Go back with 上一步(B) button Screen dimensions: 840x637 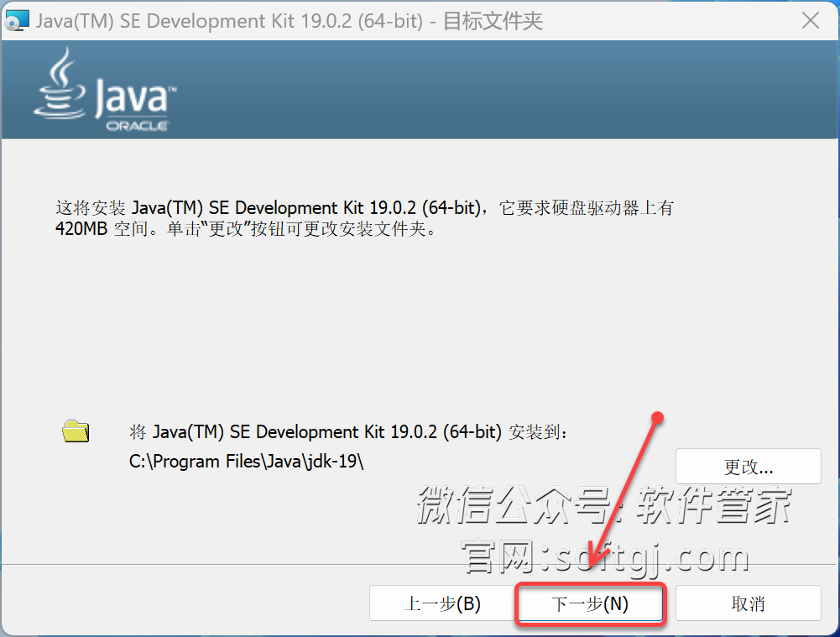tap(442, 603)
